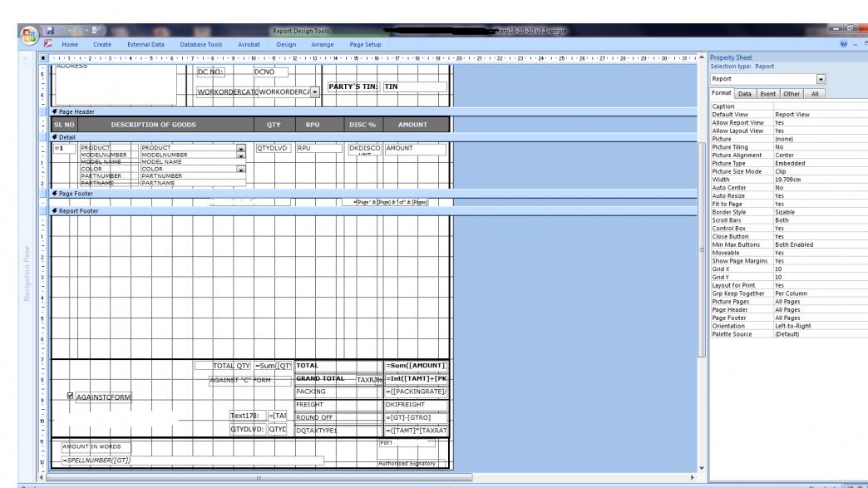Select the RPU field in Detail section
This screenshot has height=488, width=868.
pos(319,148)
